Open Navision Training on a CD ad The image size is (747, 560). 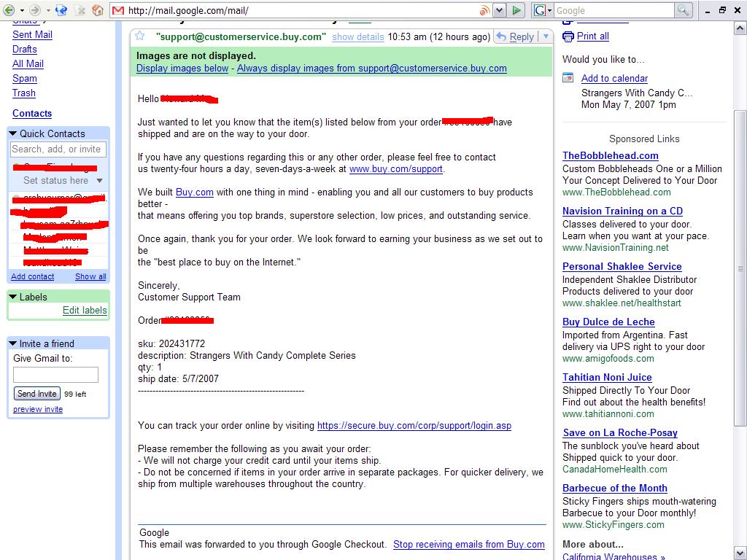pos(622,211)
